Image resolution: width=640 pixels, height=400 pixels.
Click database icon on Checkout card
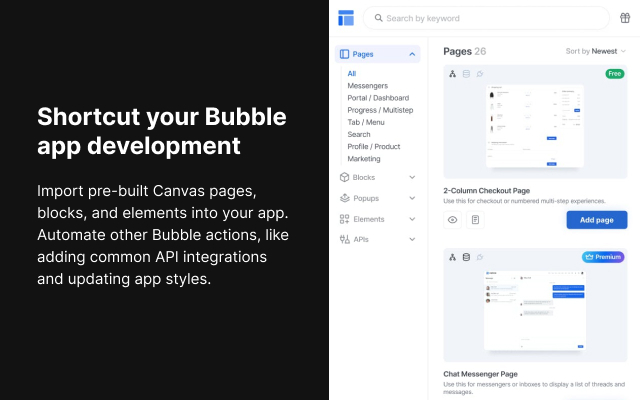466,74
